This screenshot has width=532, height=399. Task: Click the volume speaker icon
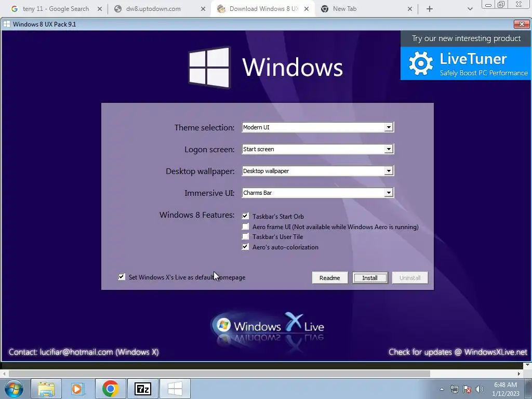pyautogui.click(x=479, y=389)
